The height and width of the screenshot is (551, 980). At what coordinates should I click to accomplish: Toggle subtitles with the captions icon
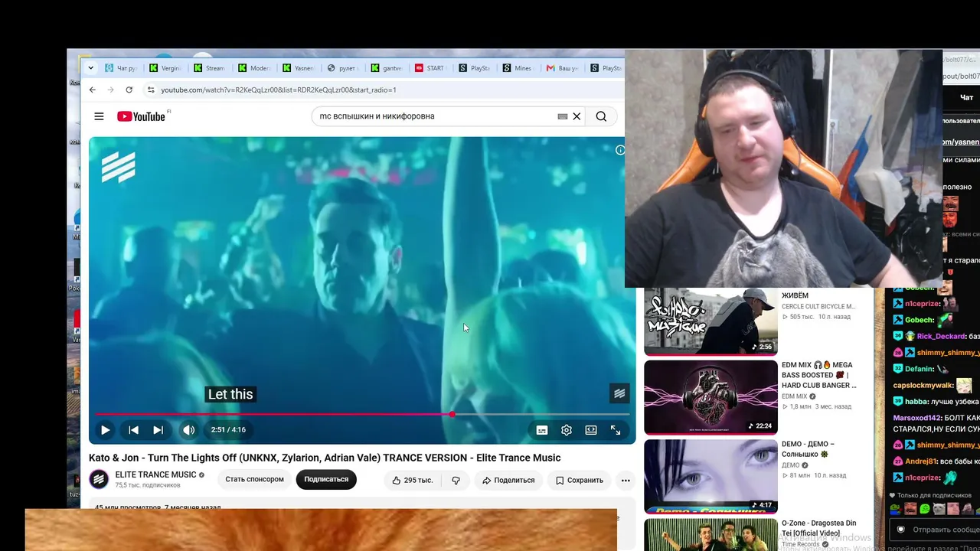(x=542, y=430)
